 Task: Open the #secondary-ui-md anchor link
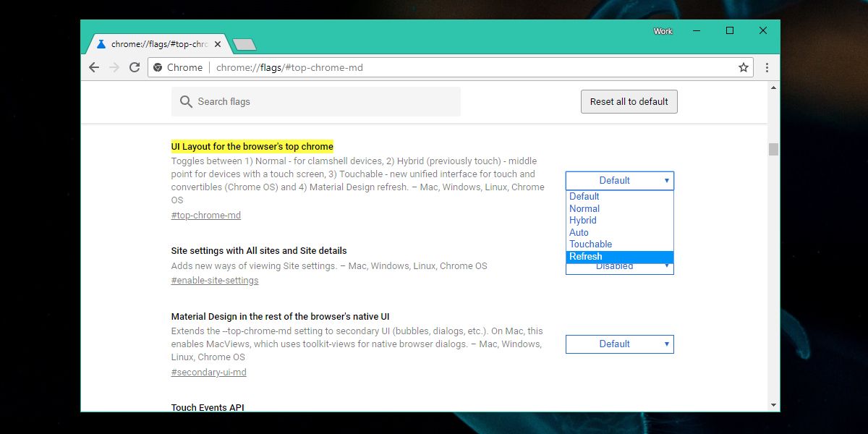pyautogui.click(x=209, y=373)
